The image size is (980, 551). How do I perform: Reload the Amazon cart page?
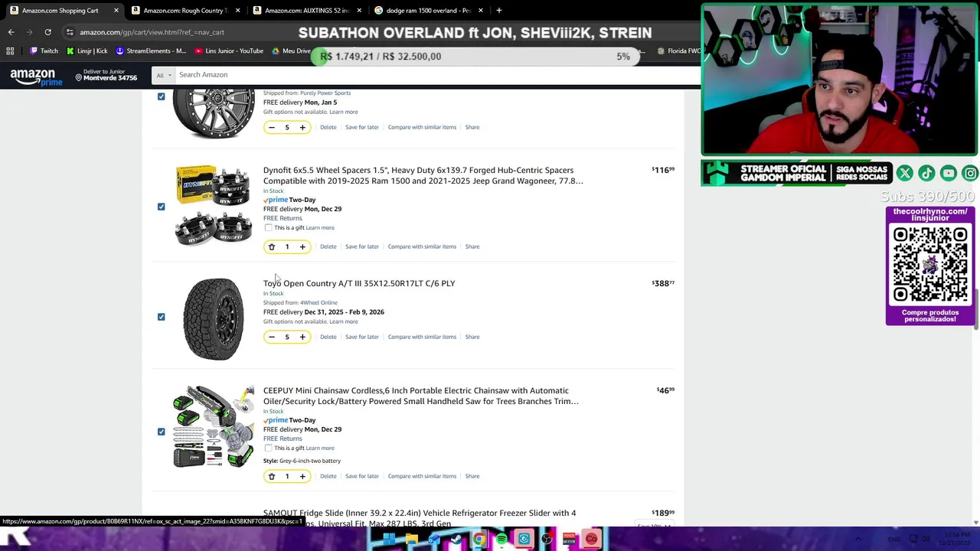[47, 32]
